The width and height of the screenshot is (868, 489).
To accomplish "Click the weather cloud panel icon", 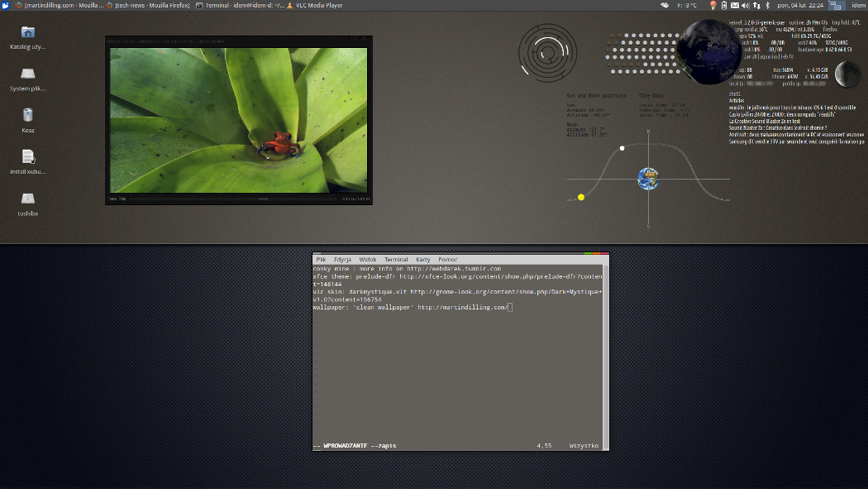I will (665, 5).
